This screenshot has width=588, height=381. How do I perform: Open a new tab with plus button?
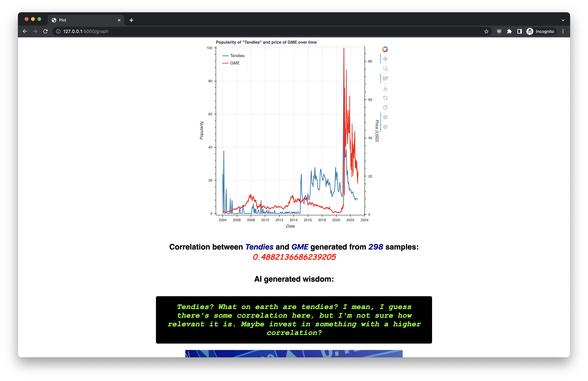click(131, 20)
